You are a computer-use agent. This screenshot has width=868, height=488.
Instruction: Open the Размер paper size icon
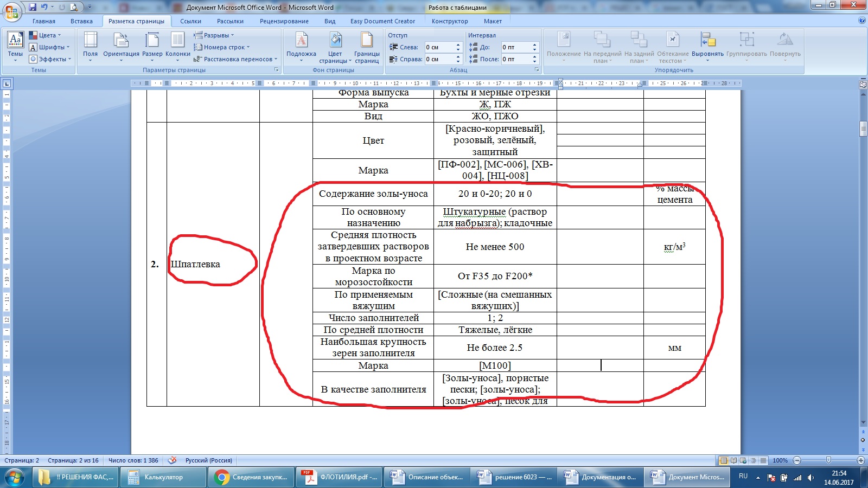coord(152,44)
